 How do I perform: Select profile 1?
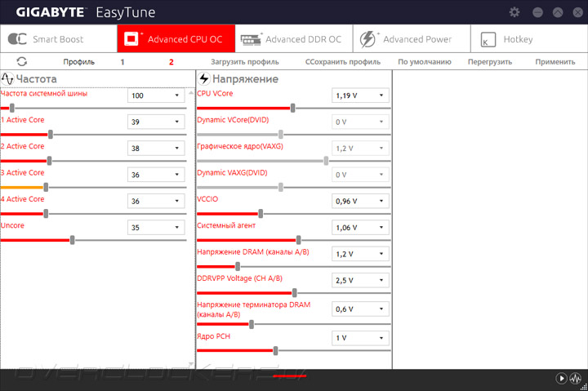coord(122,62)
